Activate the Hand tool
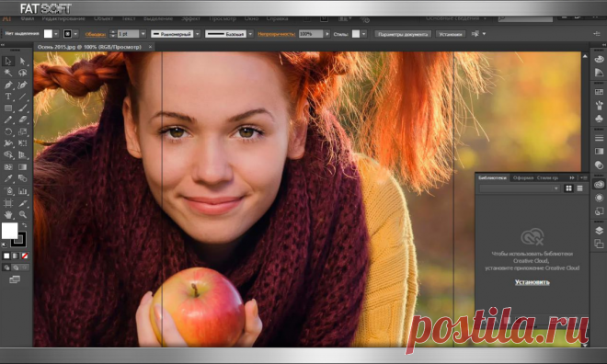Viewport: 607px width, 364px height. [8, 214]
